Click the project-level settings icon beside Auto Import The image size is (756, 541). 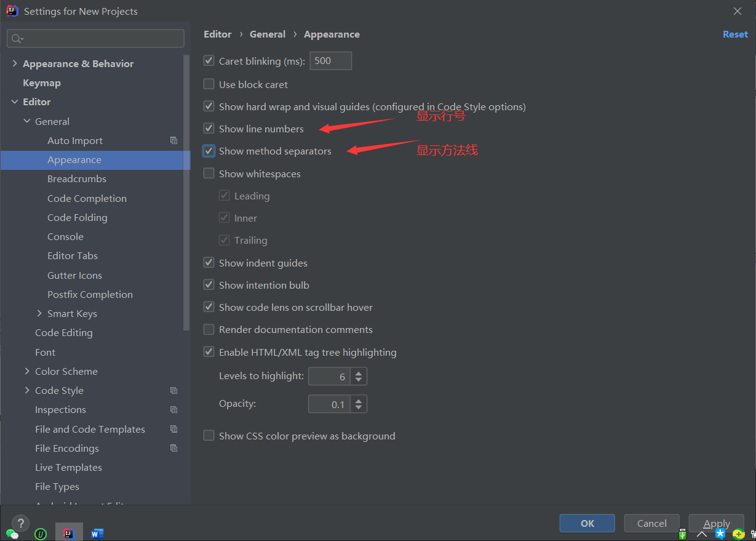point(173,140)
